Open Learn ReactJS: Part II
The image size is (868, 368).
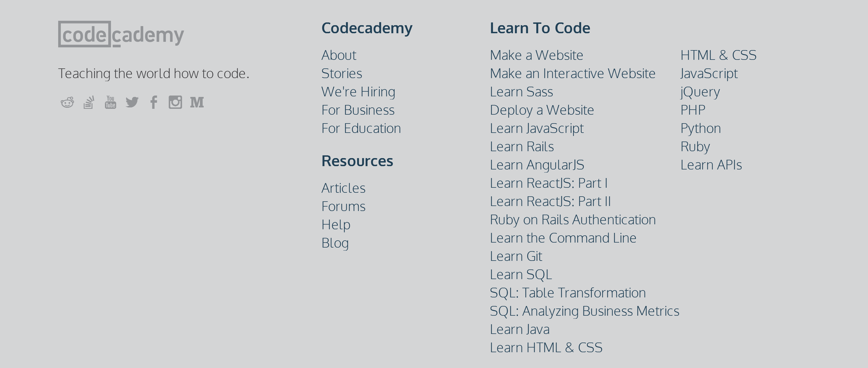[x=550, y=201]
